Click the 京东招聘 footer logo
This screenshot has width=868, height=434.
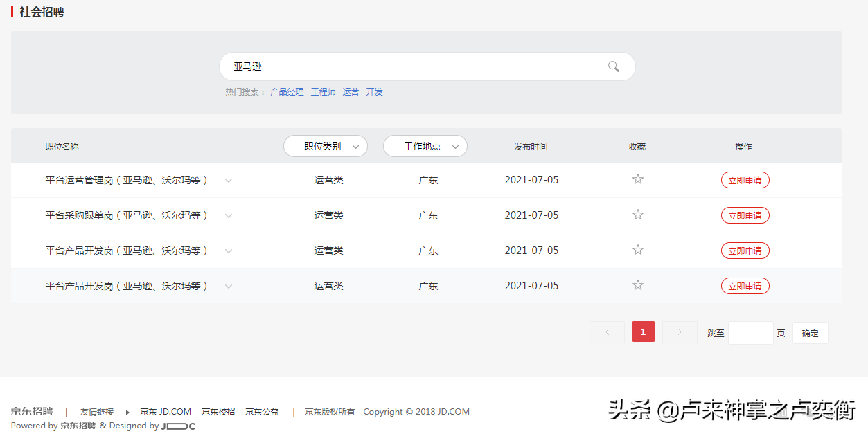pyautogui.click(x=32, y=411)
